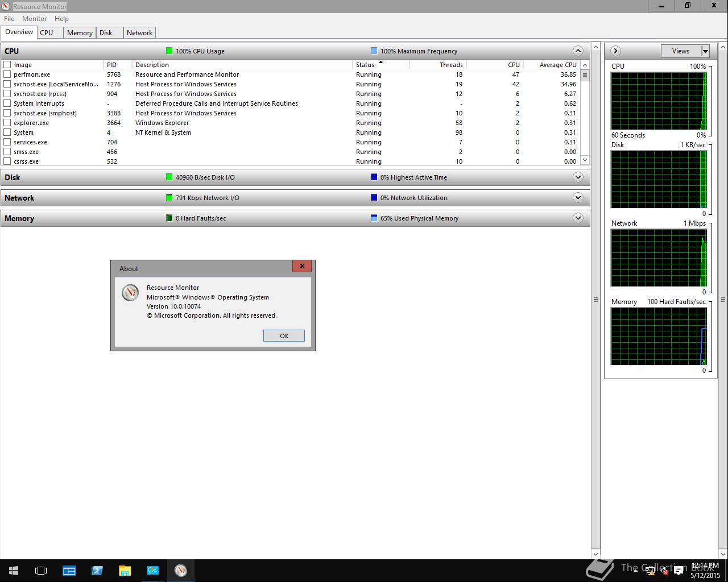Sort by the PID column header
Screen dimensions: 728x582
tap(118, 65)
